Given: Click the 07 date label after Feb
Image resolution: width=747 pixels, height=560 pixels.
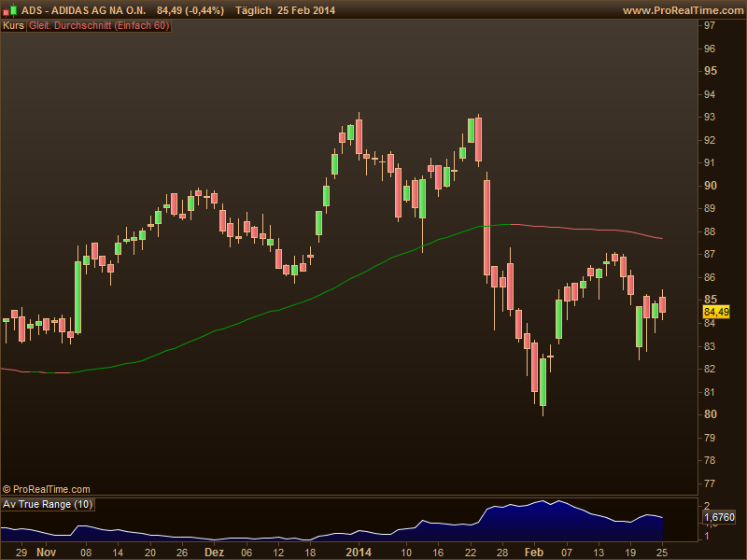Looking at the screenshot, I should coord(567,553).
